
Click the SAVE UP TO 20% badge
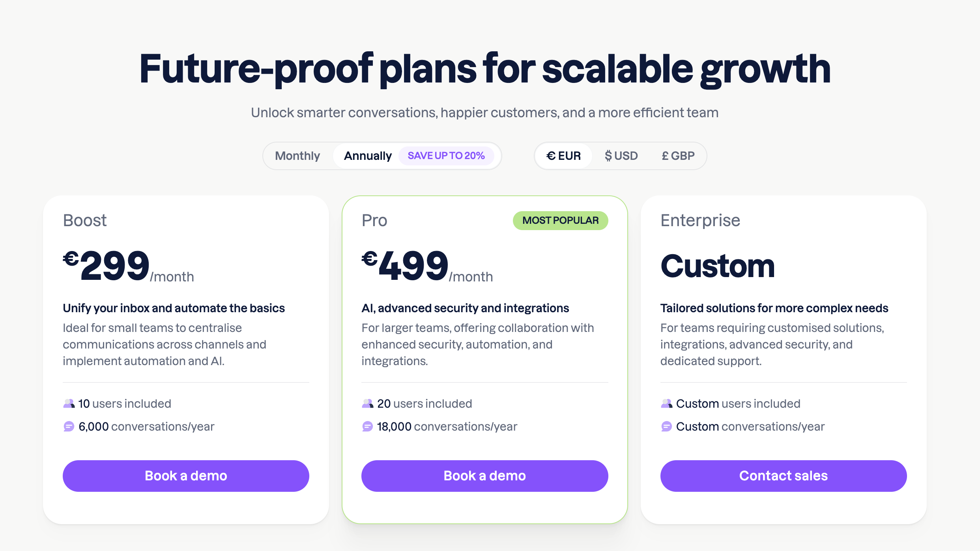[446, 156]
